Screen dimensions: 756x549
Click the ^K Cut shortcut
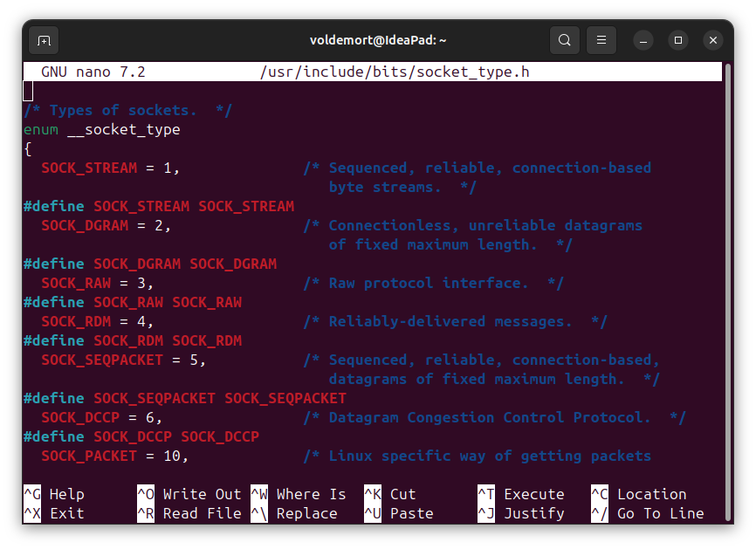[x=390, y=495]
